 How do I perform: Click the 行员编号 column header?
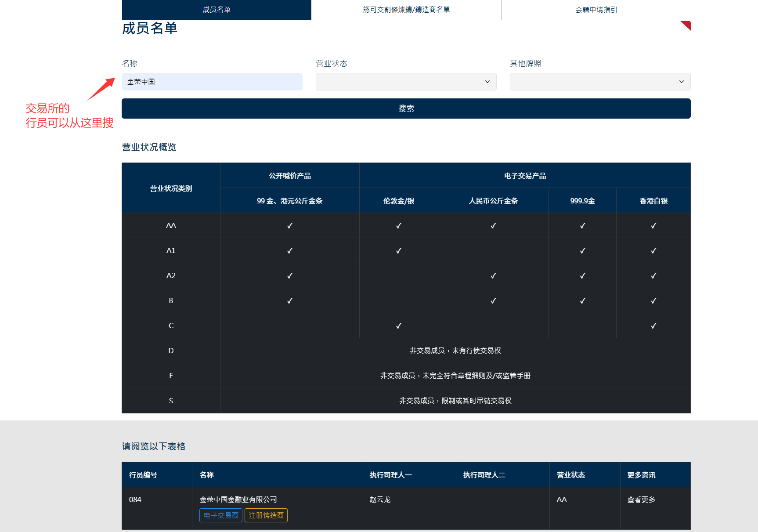pos(157,474)
